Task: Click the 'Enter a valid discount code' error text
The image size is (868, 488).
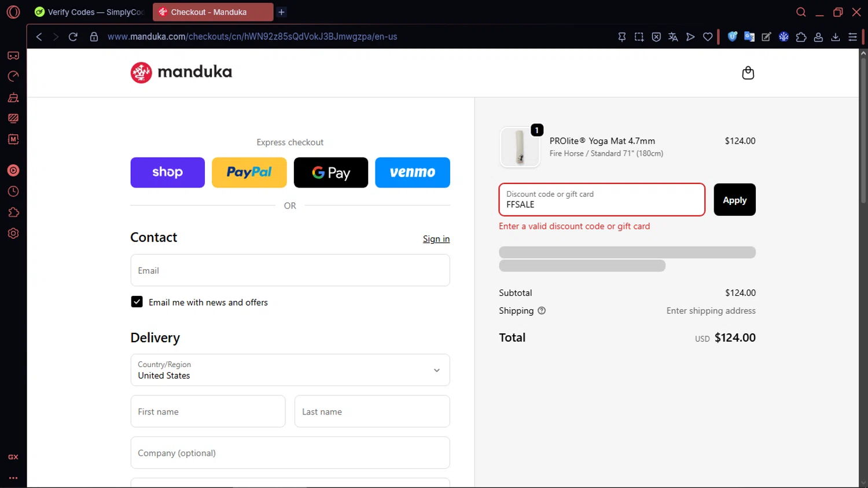Action: [574, 226]
